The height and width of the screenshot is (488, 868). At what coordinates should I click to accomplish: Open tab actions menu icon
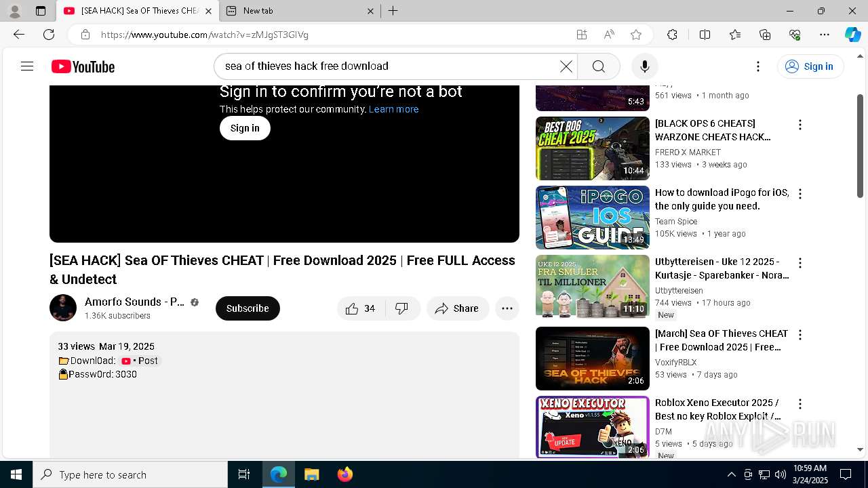41,11
